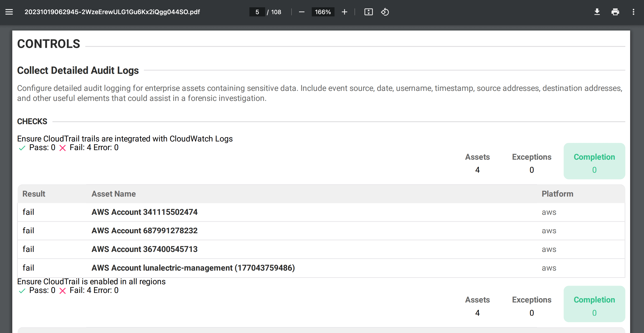Image resolution: width=644 pixels, height=333 pixels.
Task: Click the Platform column header
Action: [x=558, y=194]
